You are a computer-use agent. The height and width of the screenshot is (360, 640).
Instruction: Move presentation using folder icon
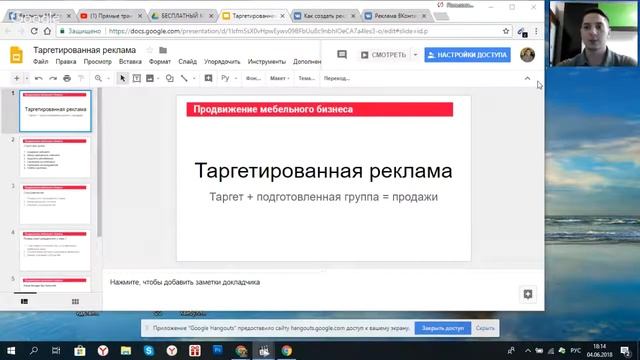coord(163,50)
